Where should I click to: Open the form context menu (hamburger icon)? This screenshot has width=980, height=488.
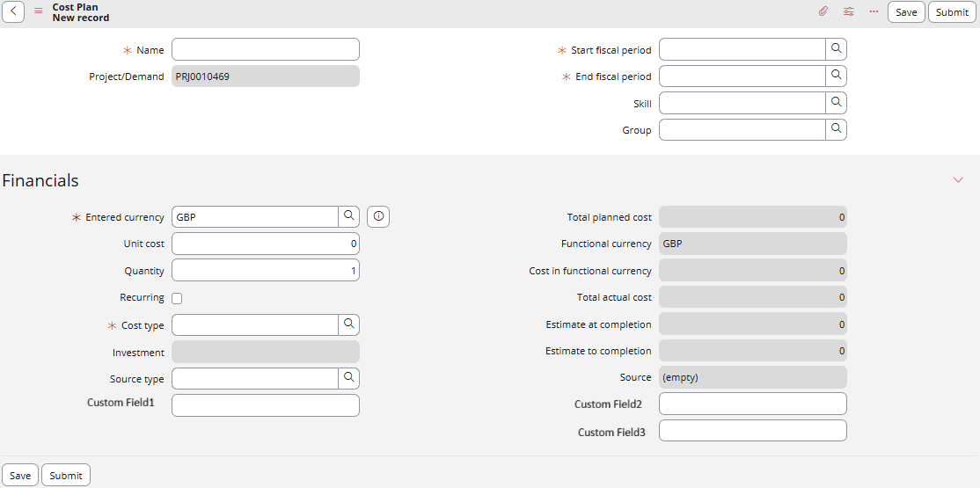pos(39,11)
